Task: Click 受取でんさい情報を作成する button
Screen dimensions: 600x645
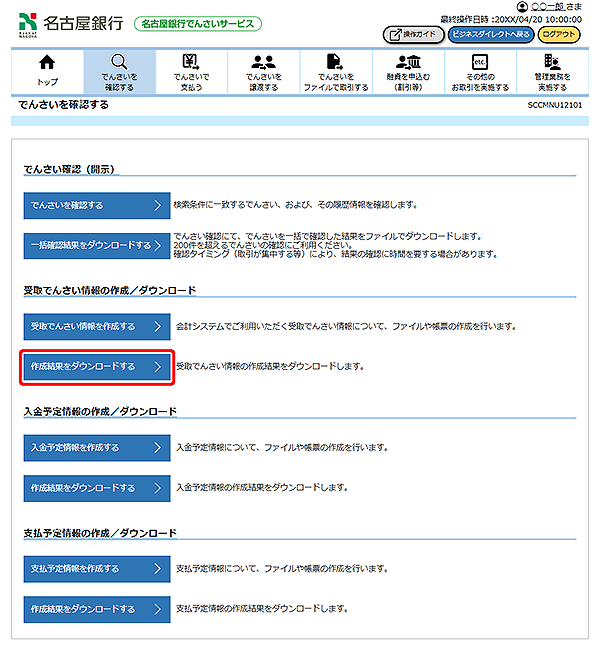Action: tap(97, 326)
